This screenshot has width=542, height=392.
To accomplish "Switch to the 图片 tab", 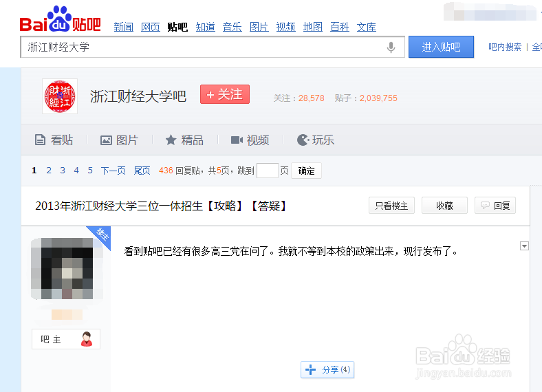I will tap(119, 140).
